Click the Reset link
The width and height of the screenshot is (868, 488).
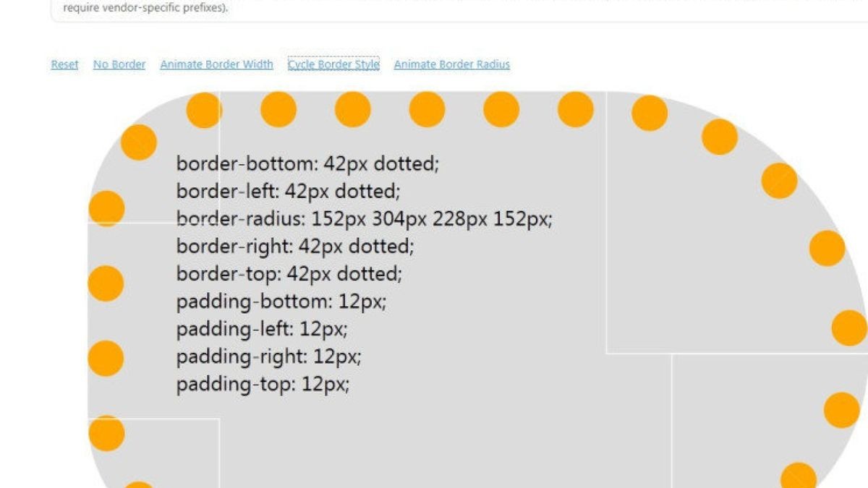click(x=64, y=64)
